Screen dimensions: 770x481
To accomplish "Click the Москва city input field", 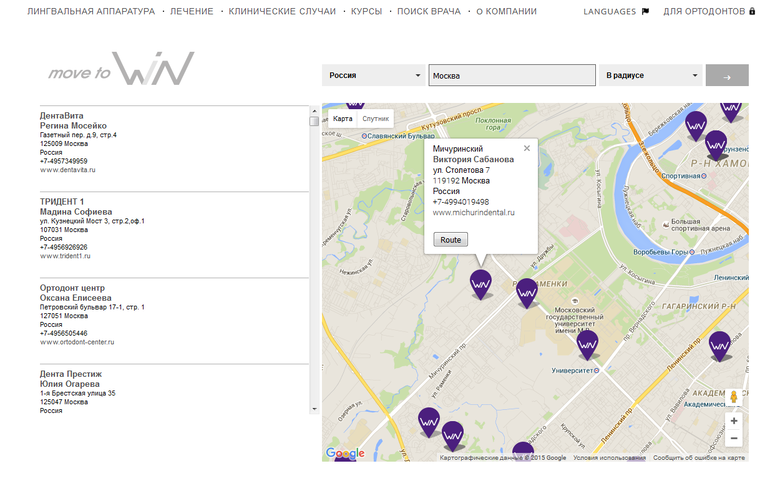I will (512, 75).
